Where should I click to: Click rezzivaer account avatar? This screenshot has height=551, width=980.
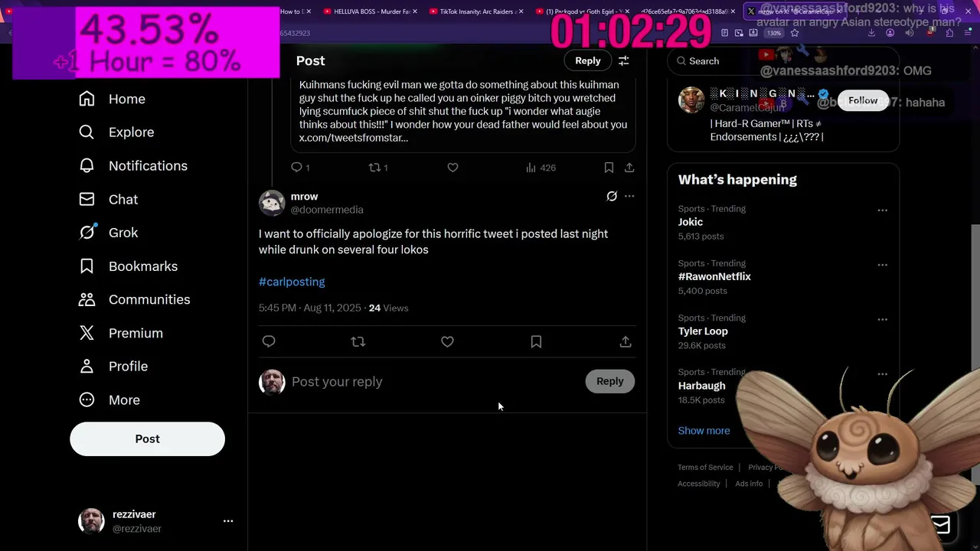click(92, 521)
